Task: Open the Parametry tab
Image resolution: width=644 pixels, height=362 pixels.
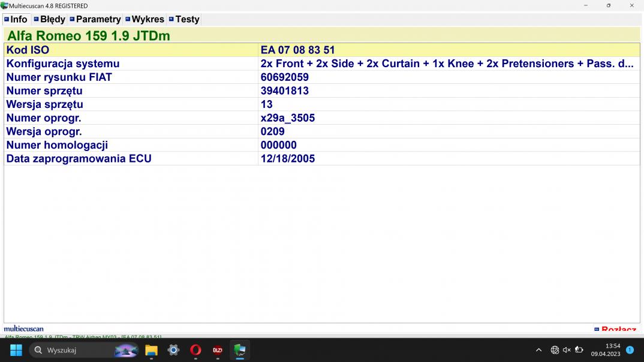Action: tap(95, 19)
